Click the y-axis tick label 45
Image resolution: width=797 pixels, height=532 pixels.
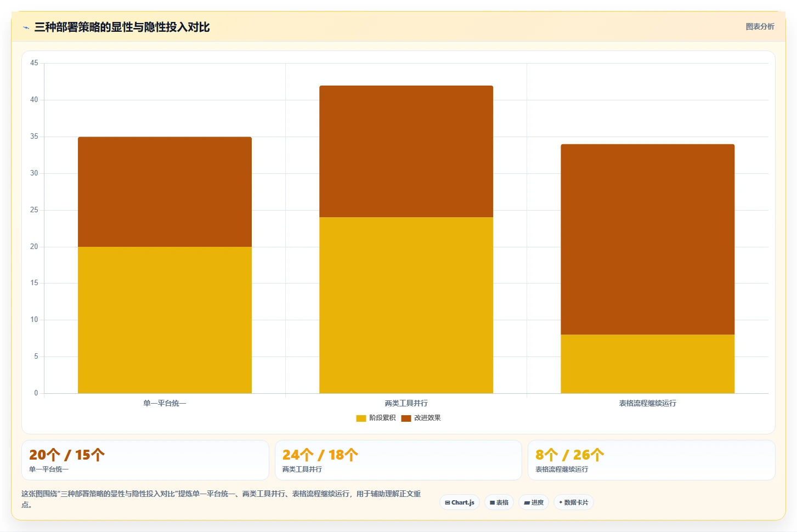click(x=34, y=63)
